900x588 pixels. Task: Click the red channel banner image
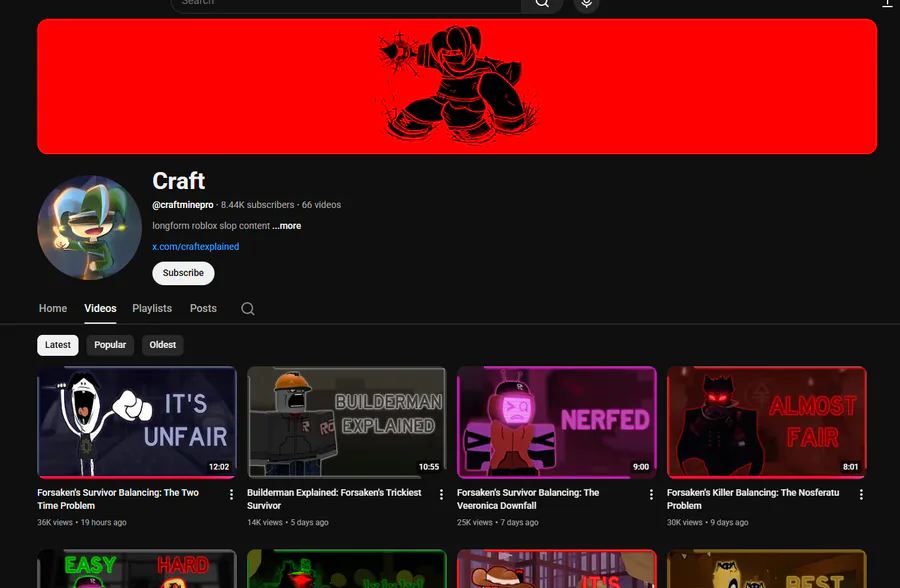(x=457, y=87)
